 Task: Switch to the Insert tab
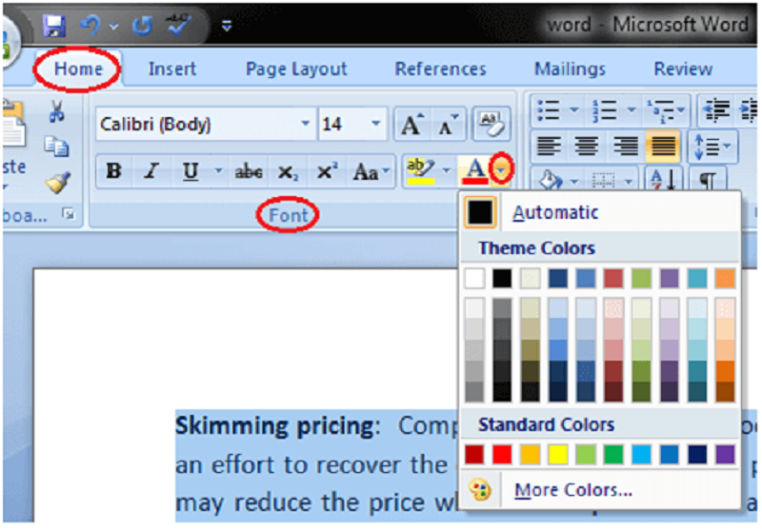pos(172,69)
